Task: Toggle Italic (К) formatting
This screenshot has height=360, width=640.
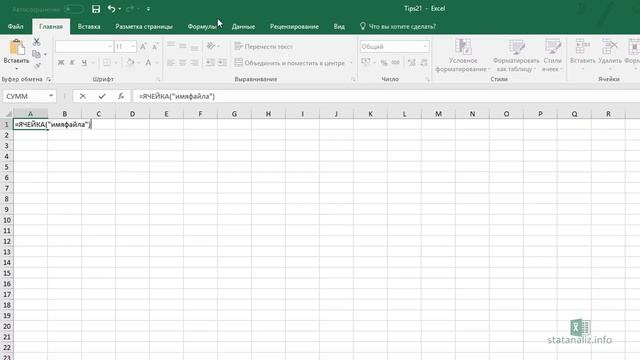Action: (x=72, y=62)
